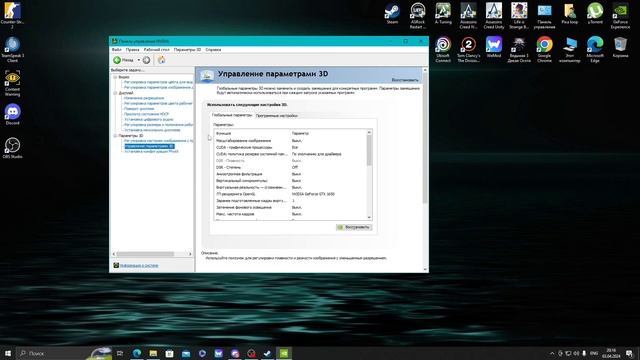This screenshot has width=640, height=360.
Task: Open Microsoft Edge desktop shortcut
Action: [595, 50]
